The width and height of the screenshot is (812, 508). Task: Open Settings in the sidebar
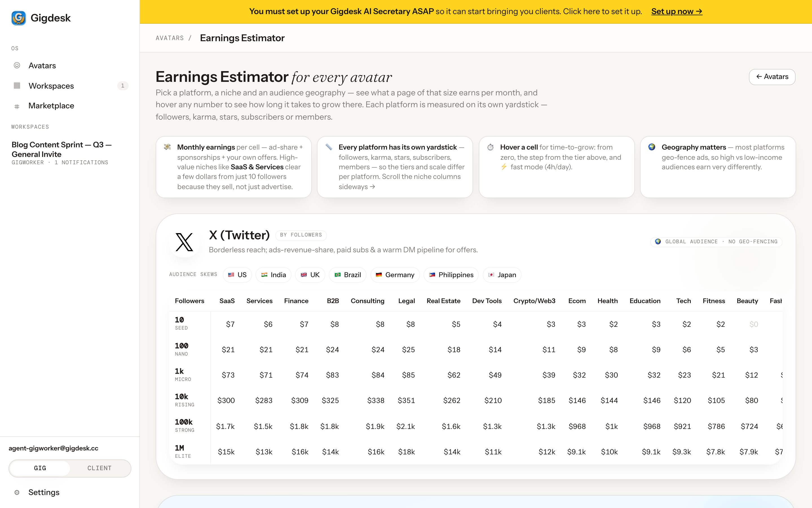coord(70,492)
